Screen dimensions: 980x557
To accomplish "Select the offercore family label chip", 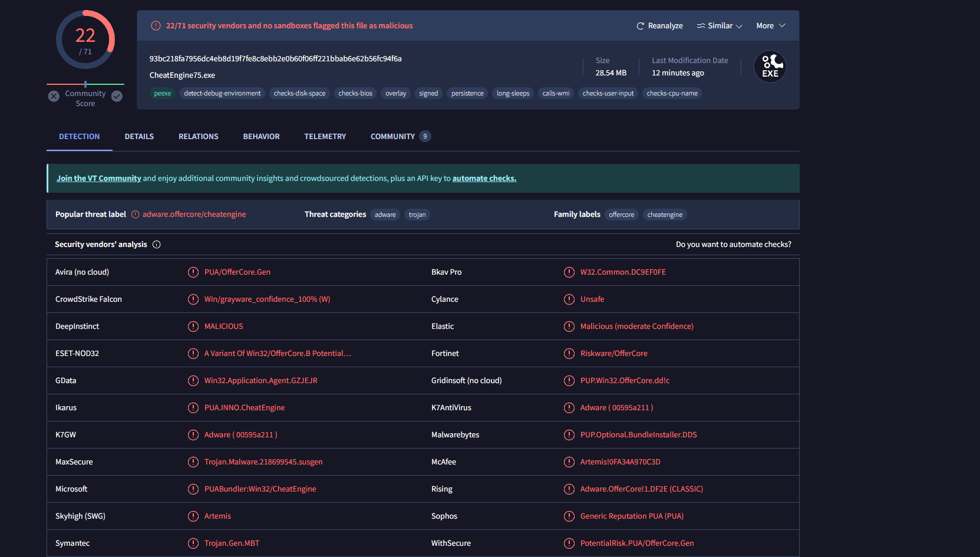I will point(622,215).
